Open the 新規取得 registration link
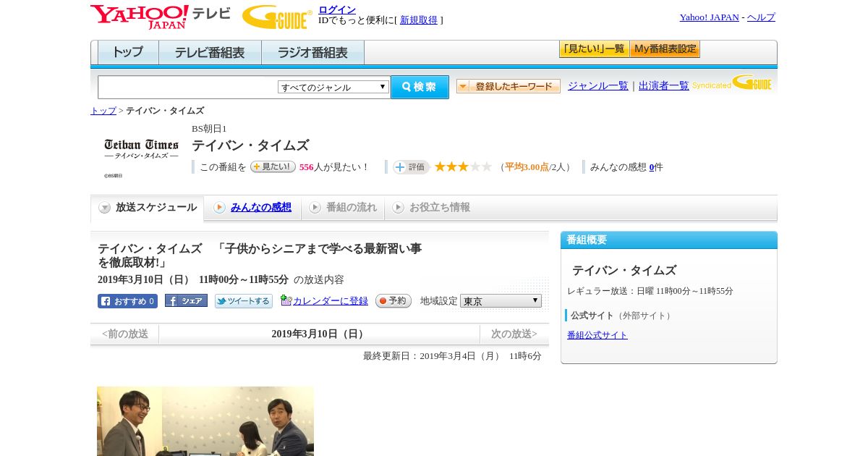 tap(419, 20)
